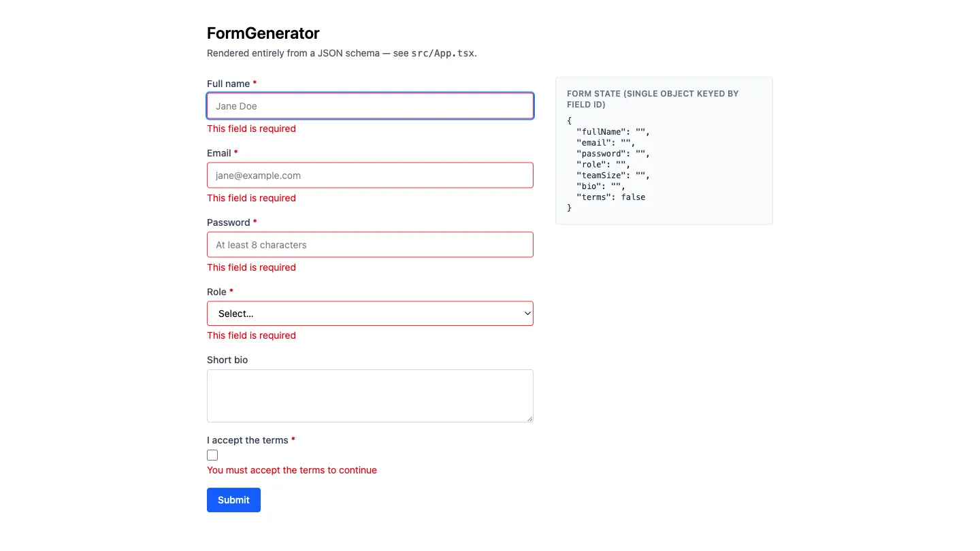Click inside the Short bio textarea
The width and height of the screenshot is (980, 551).
[x=370, y=396]
